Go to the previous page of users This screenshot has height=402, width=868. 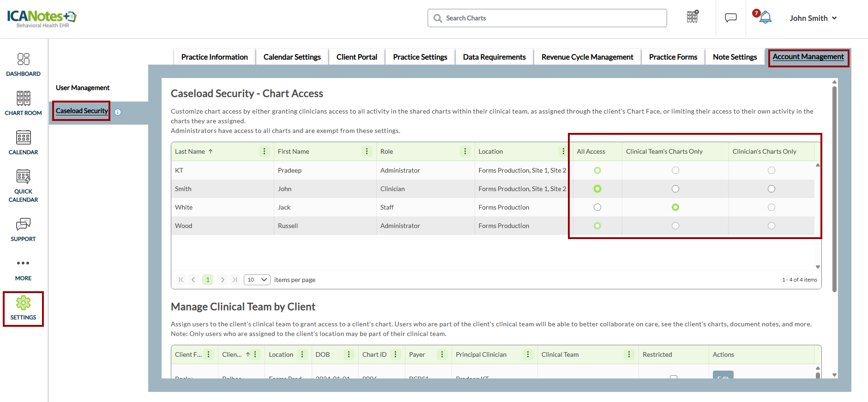coord(193,280)
